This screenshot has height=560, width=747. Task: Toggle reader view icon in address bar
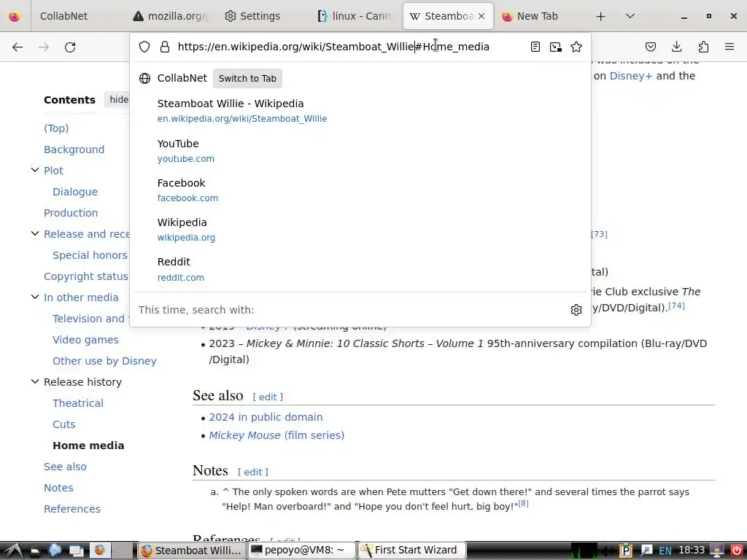click(535, 47)
